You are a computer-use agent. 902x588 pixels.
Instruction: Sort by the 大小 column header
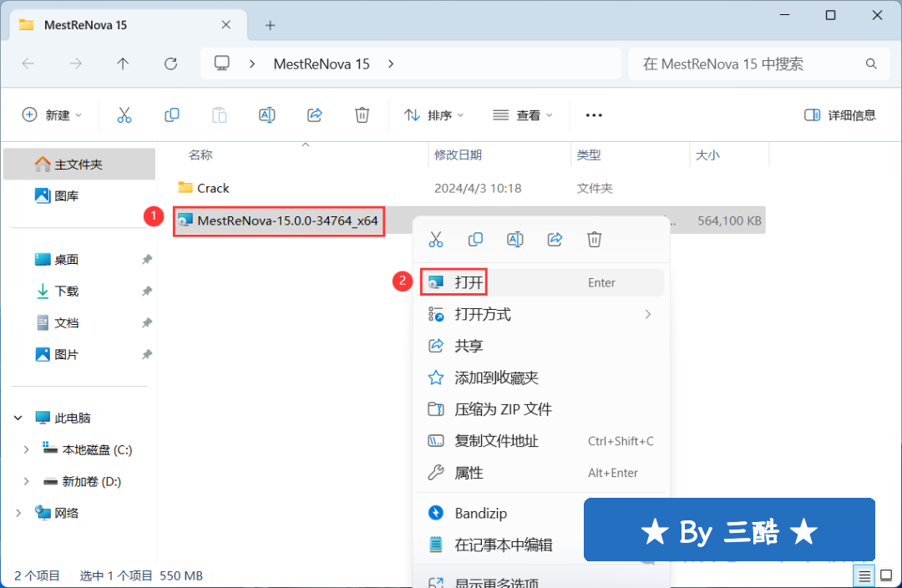click(x=707, y=155)
